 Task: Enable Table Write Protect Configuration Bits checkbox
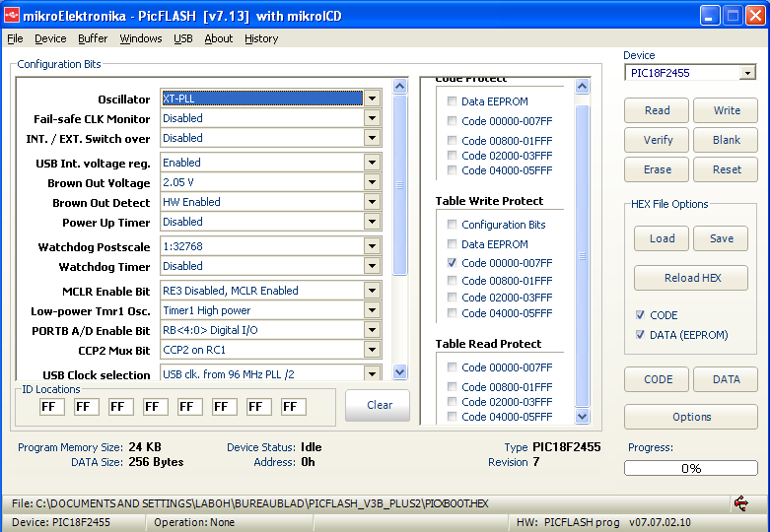(x=452, y=225)
